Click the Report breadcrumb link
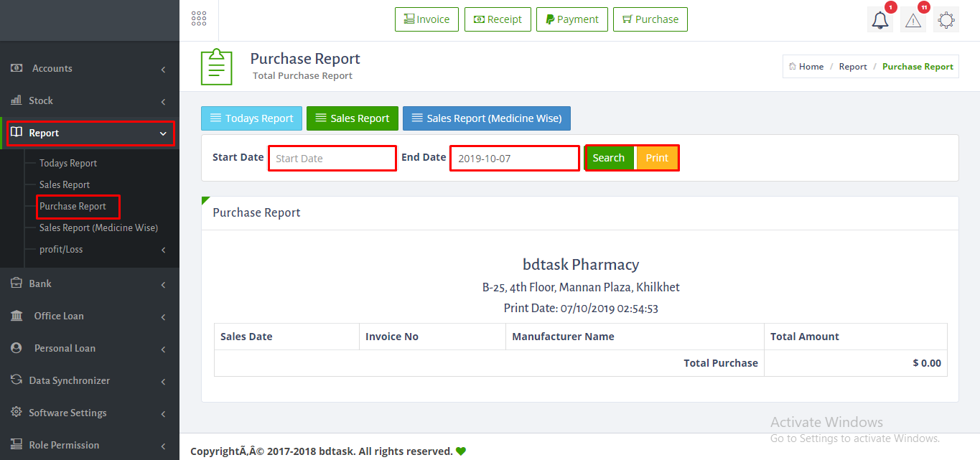Viewport: 980px width, 460px height. click(x=853, y=67)
